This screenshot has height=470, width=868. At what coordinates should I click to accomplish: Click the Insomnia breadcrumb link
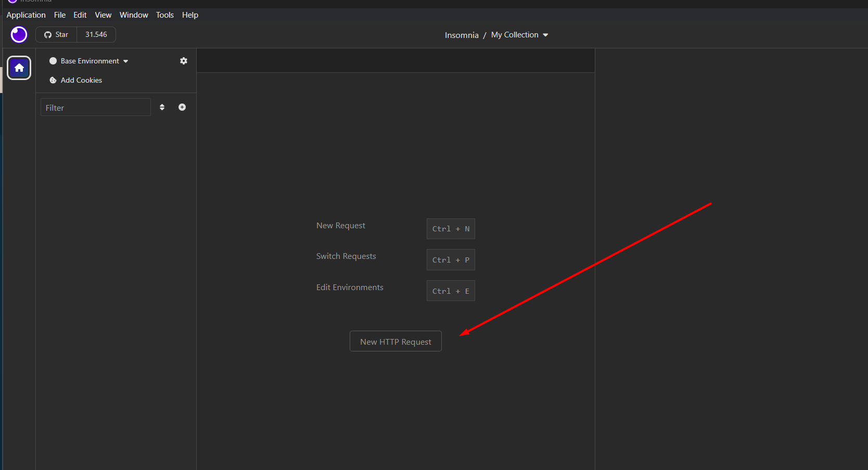pos(462,35)
